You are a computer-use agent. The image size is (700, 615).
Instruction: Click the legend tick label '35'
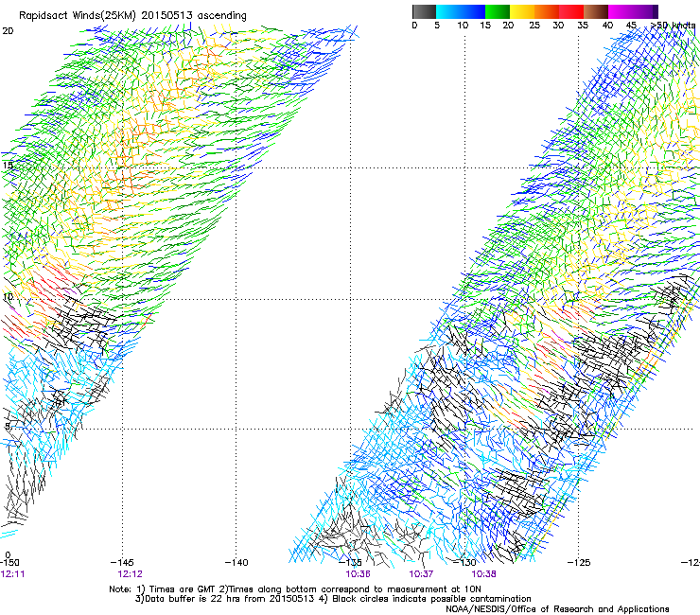583,26
